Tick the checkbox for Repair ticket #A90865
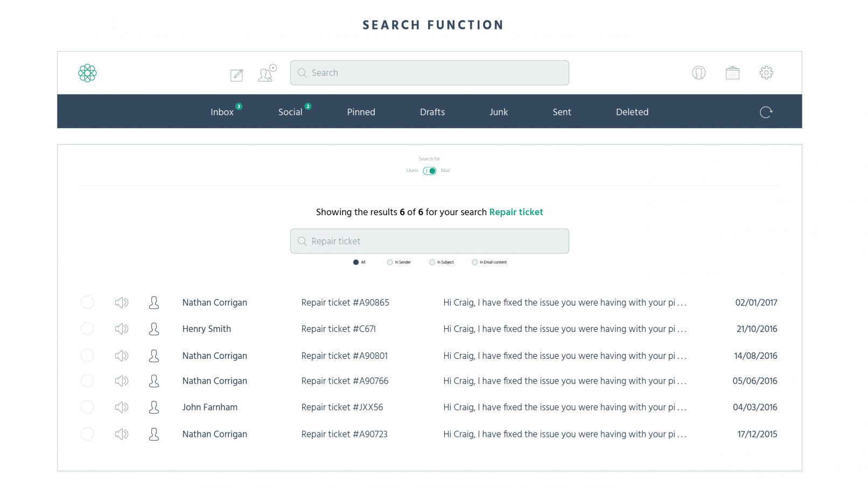Screen dimensions: 868x488 pyautogui.click(x=87, y=302)
